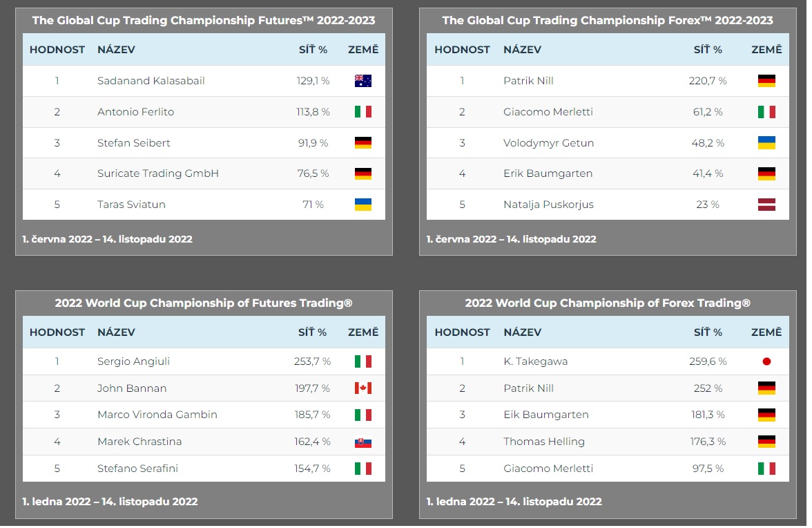Click Latvia flag beside Natalja Puskorjus
Screen dimensions: 812x528
[x=766, y=204]
